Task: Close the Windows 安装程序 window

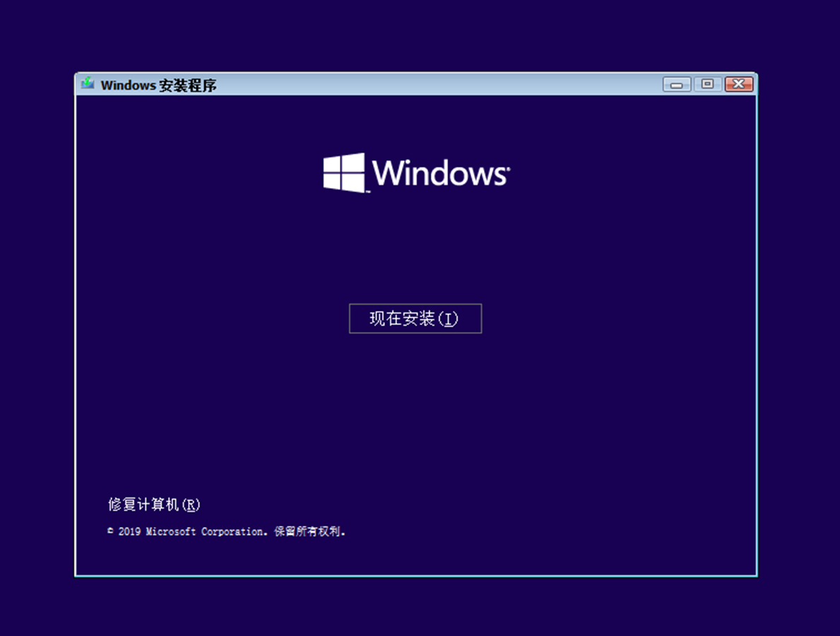Action: point(739,84)
